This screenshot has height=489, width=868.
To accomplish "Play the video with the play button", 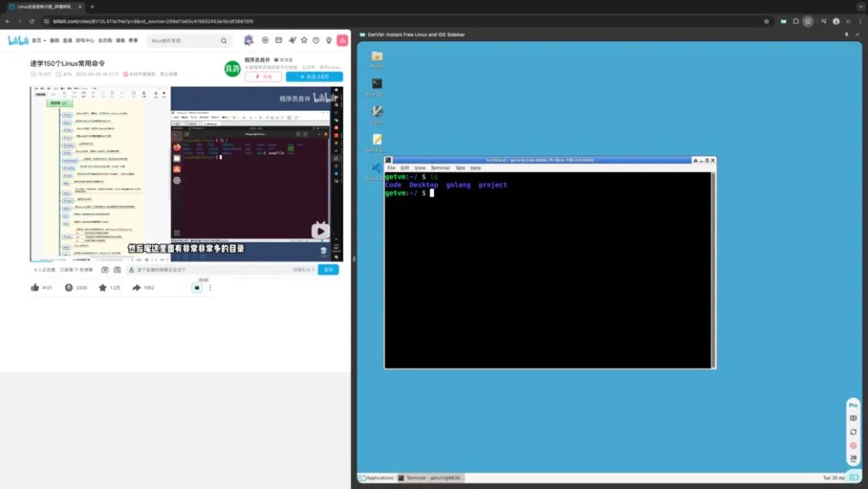I will click(321, 231).
